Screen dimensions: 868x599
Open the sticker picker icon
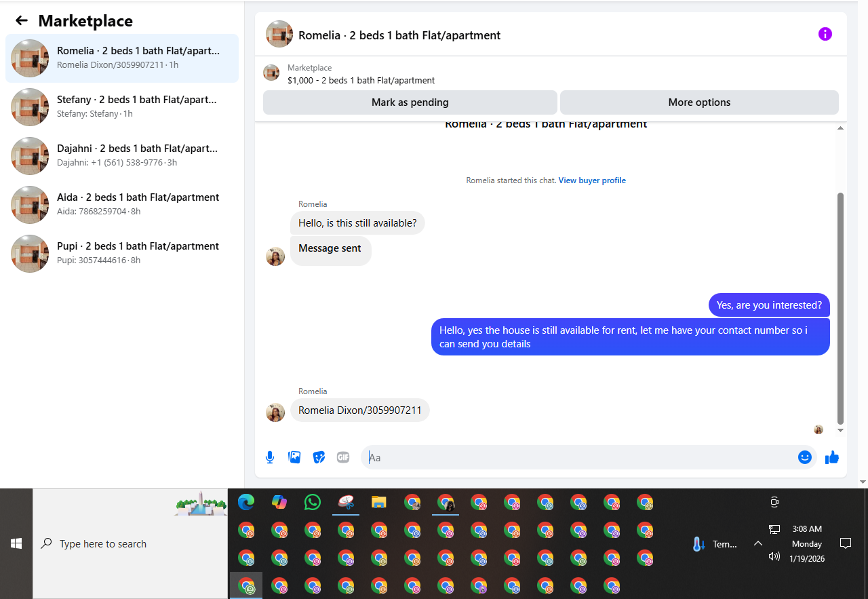pos(319,457)
